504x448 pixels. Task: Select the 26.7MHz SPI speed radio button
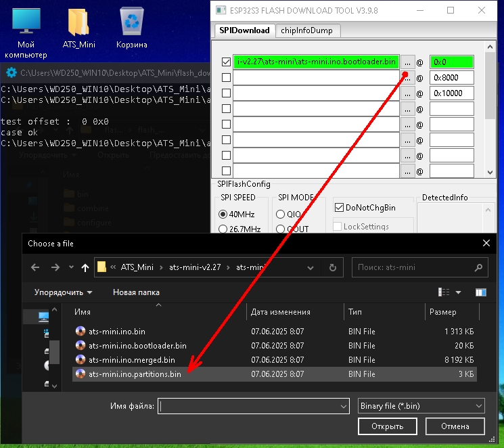pos(223,229)
